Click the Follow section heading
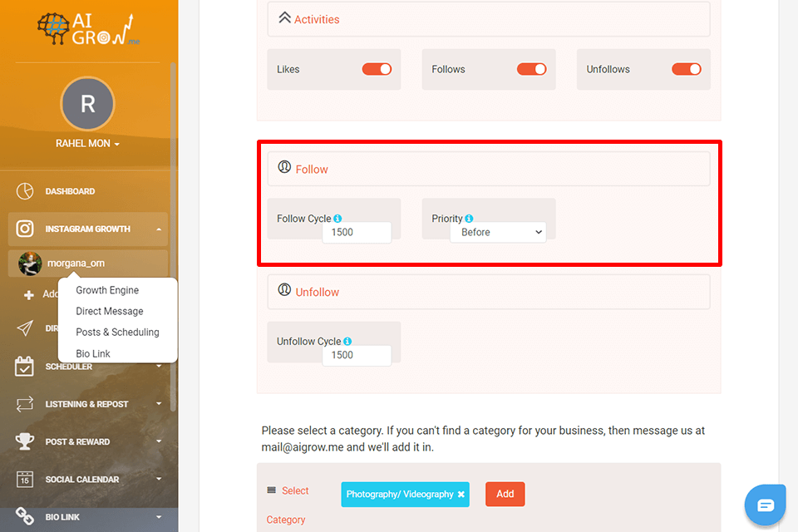This screenshot has height=532, width=798. point(312,170)
